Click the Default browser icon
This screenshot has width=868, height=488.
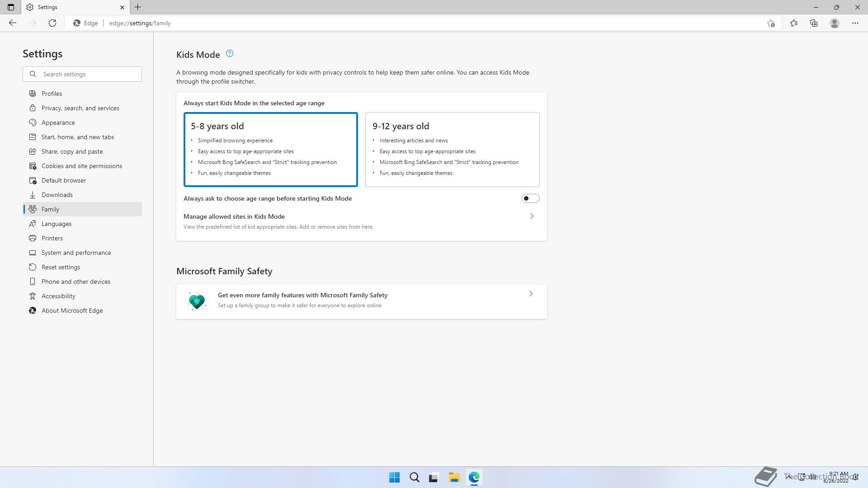(33, 180)
